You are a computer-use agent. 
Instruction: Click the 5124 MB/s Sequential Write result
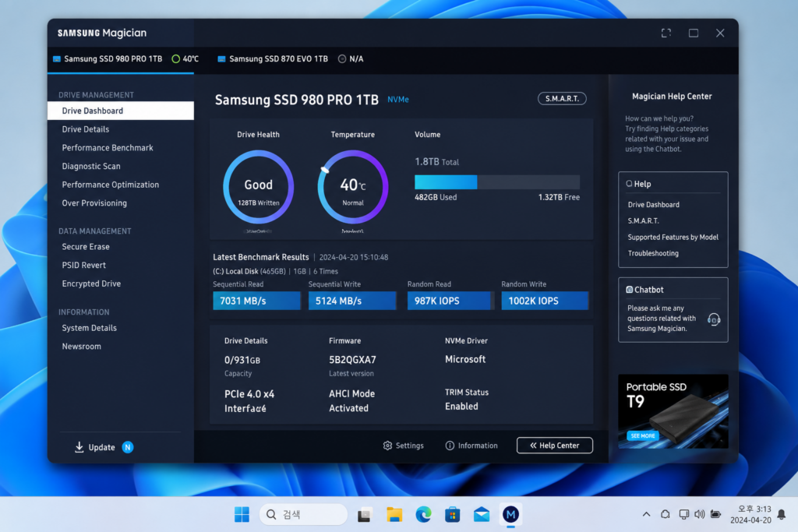(x=352, y=301)
